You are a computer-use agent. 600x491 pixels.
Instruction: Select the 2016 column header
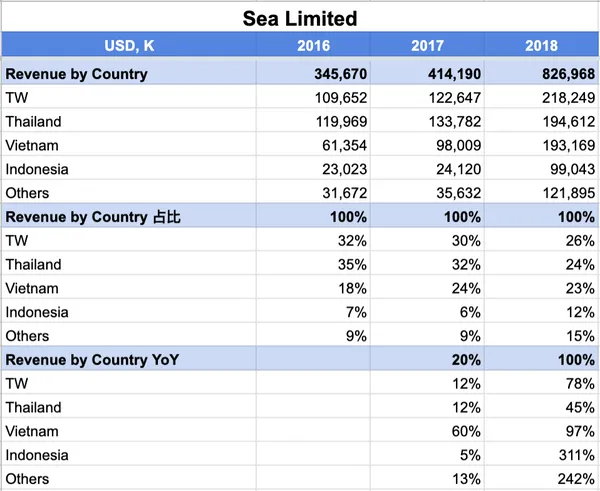(313, 46)
